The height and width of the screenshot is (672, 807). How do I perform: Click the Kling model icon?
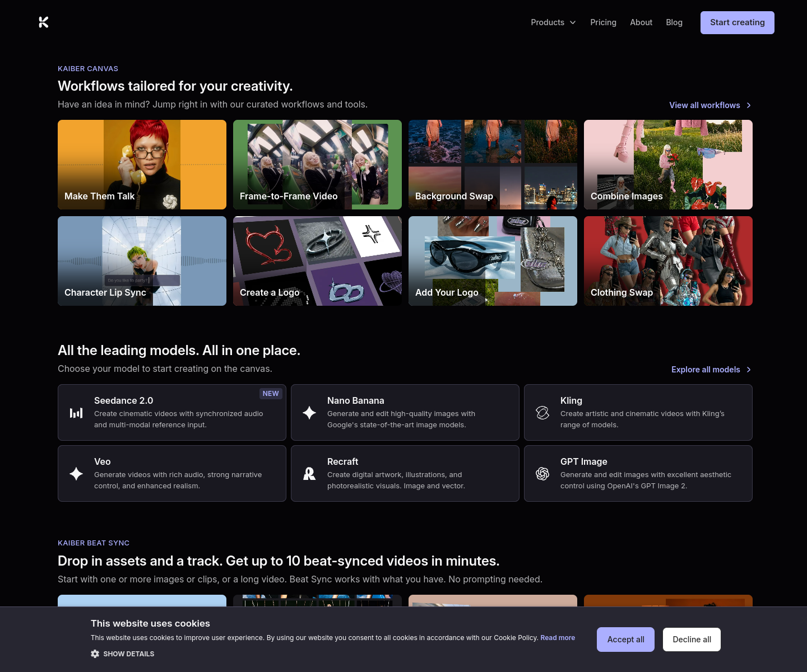coord(542,413)
